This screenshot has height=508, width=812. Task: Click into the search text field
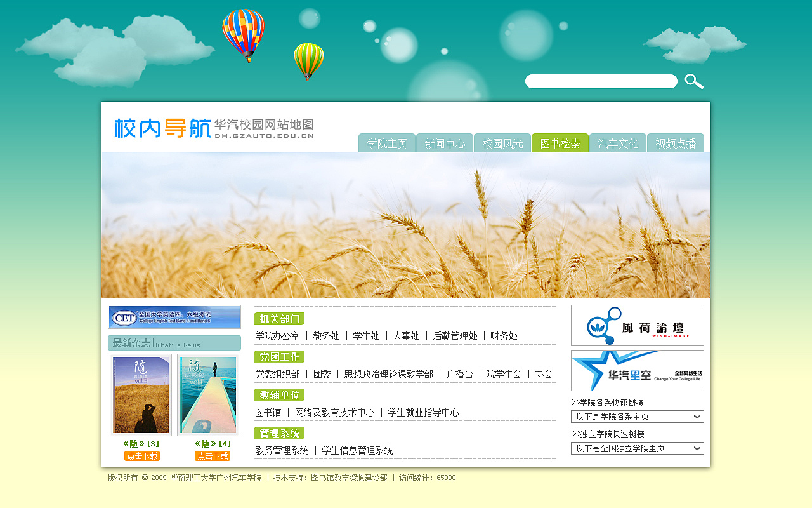click(x=601, y=81)
